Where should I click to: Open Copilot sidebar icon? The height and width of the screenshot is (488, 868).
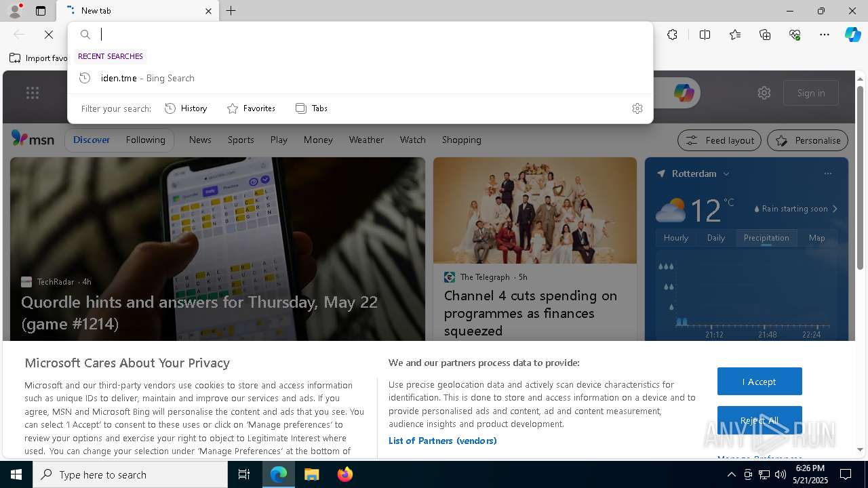852,35
